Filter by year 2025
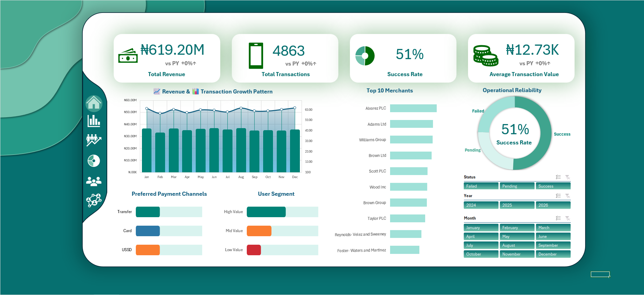The width and height of the screenshot is (644, 295). point(517,205)
